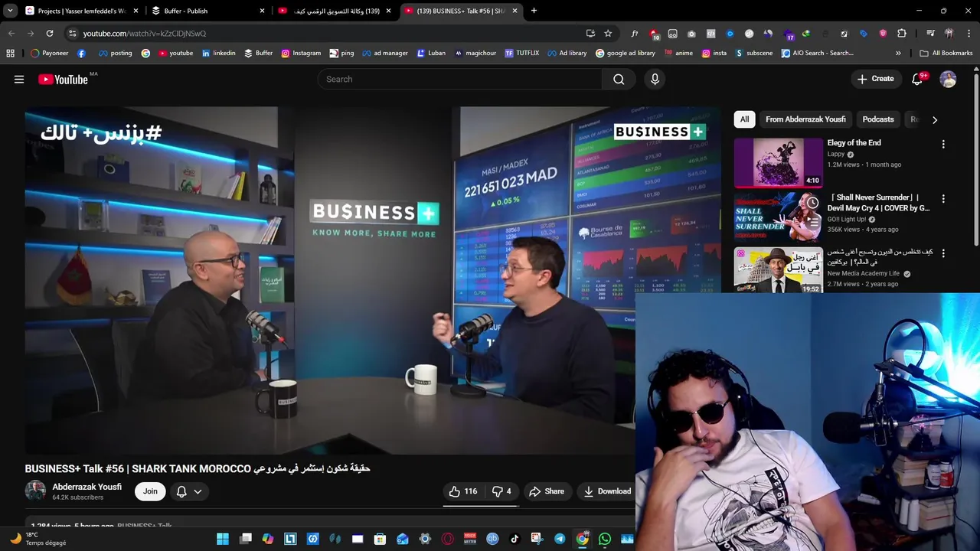The image size is (980, 551).
Task: Dislike the video with 4 dislikes
Action: click(x=501, y=491)
